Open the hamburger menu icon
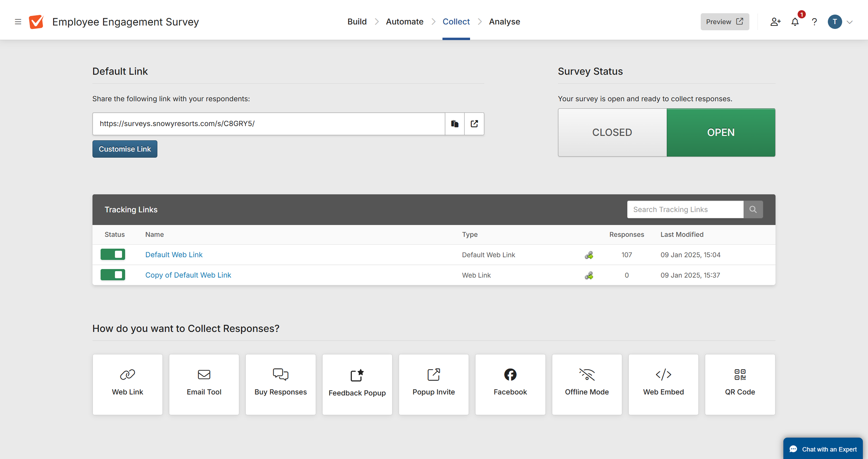 point(18,22)
